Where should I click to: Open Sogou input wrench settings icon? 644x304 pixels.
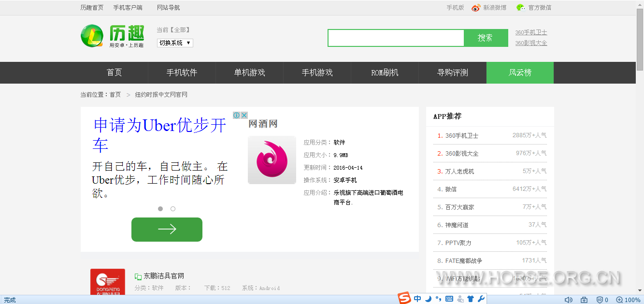coord(481,299)
